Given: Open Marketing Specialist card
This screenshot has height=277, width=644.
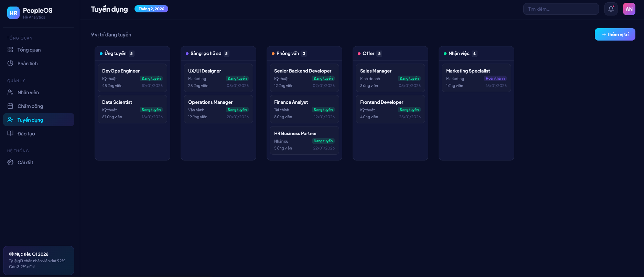Looking at the screenshot, I should tap(476, 78).
